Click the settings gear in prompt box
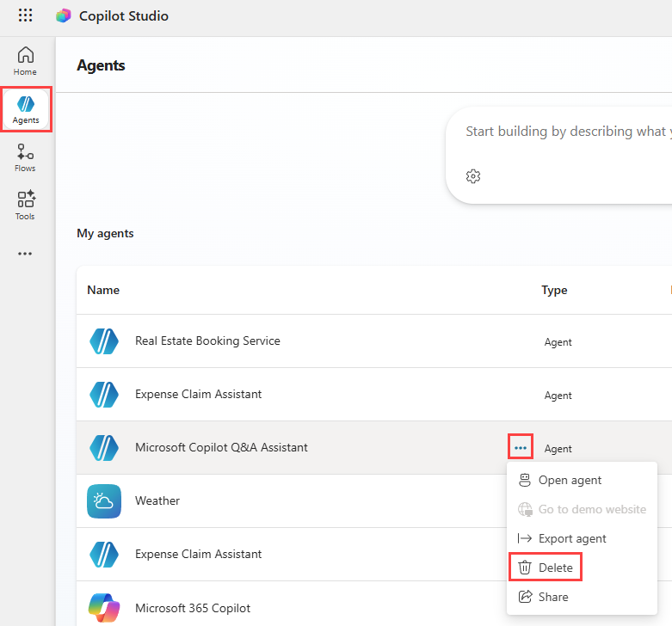 pyautogui.click(x=472, y=176)
